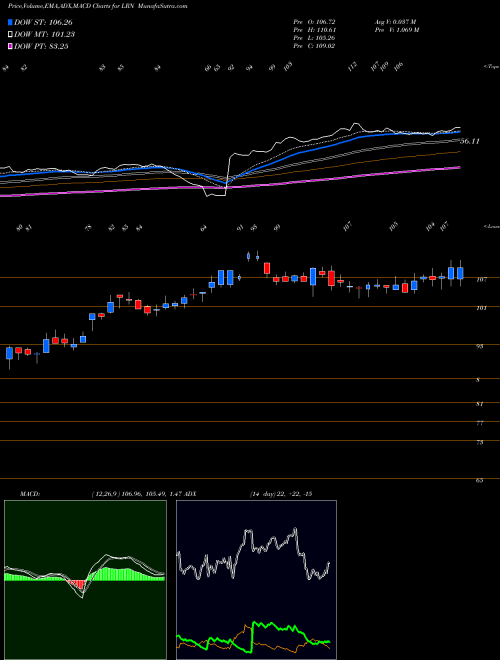
Task: Open the green MACD histogram panel
Action: pos(85,580)
